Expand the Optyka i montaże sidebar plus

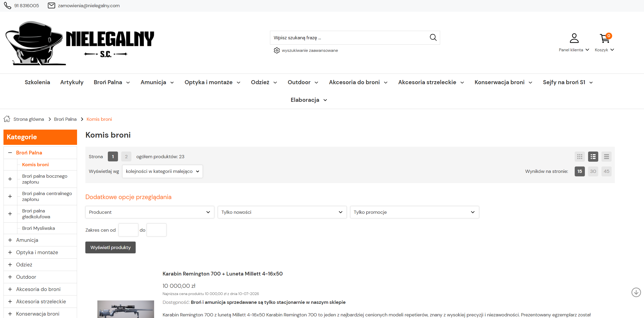tap(10, 252)
